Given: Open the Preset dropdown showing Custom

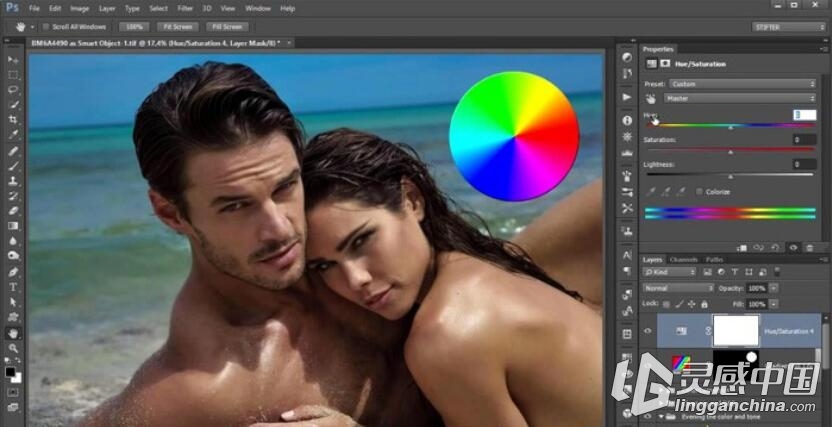Looking at the screenshot, I should (742, 84).
